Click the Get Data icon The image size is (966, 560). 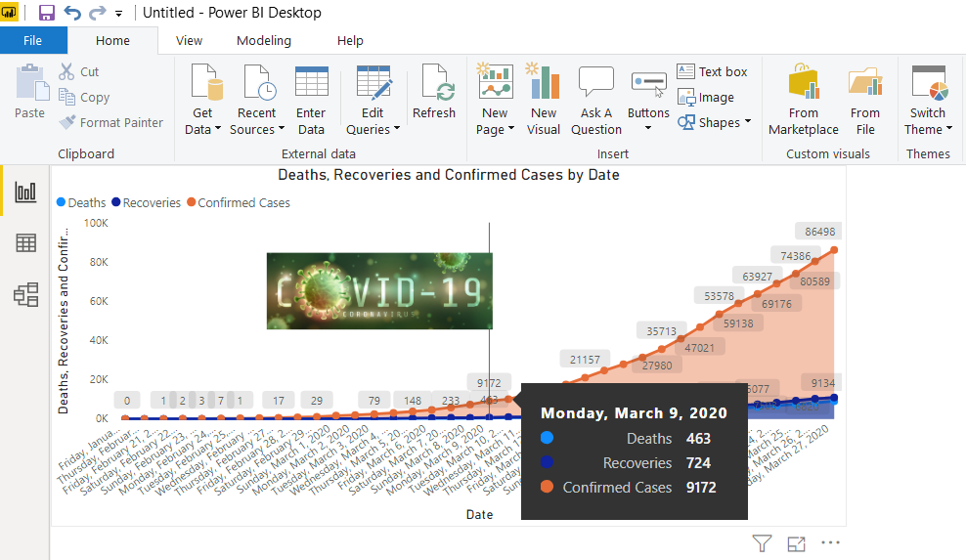coord(205,81)
